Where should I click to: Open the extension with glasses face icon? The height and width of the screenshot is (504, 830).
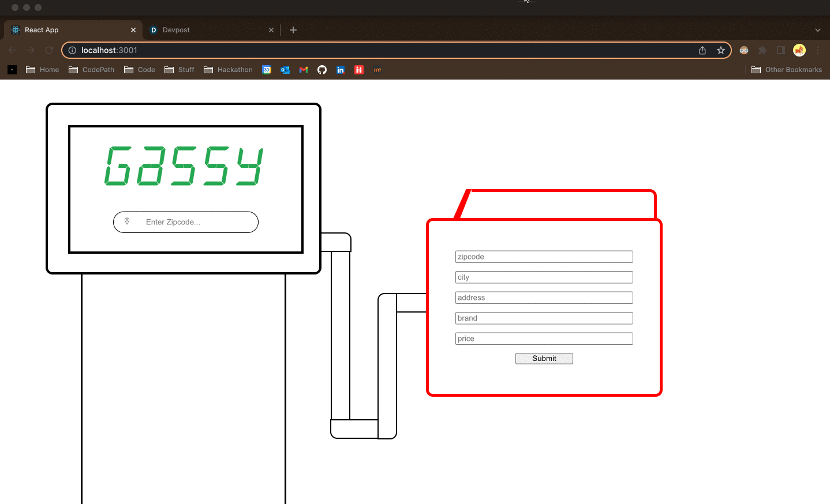point(744,50)
